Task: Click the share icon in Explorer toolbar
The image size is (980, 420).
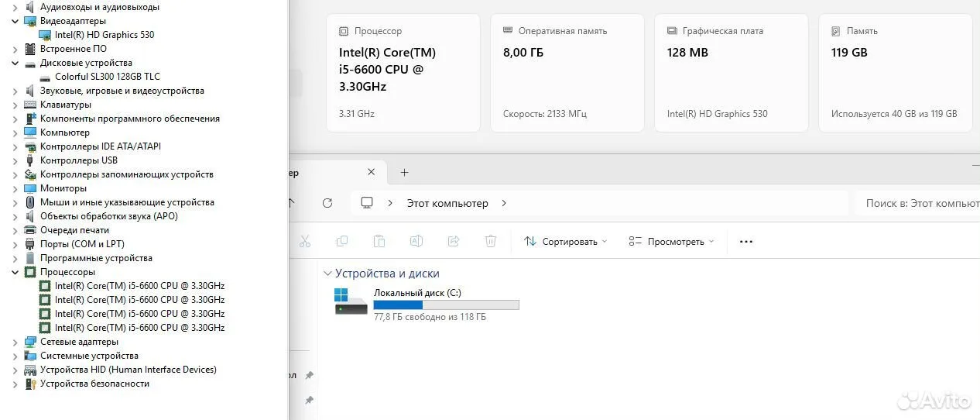Action: click(x=454, y=242)
